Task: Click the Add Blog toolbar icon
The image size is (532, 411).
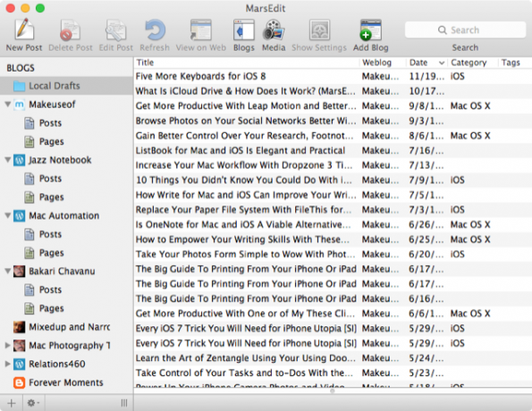Action: point(370,29)
